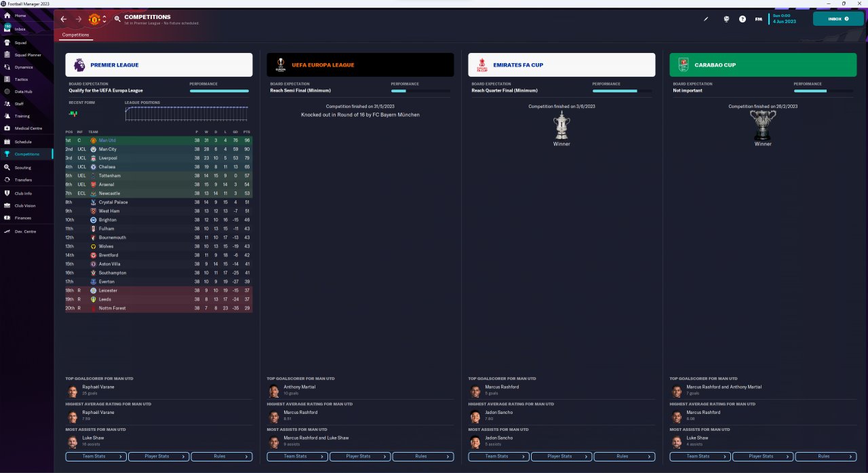Screen dimensions: 868x473
Task: Open Carabao Cup Player Stats
Action: tap(763, 456)
